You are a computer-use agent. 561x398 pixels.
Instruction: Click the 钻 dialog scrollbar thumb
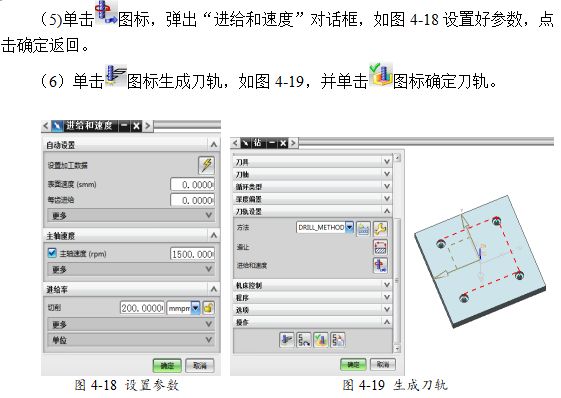pyautogui.click(x=397, y=280)
